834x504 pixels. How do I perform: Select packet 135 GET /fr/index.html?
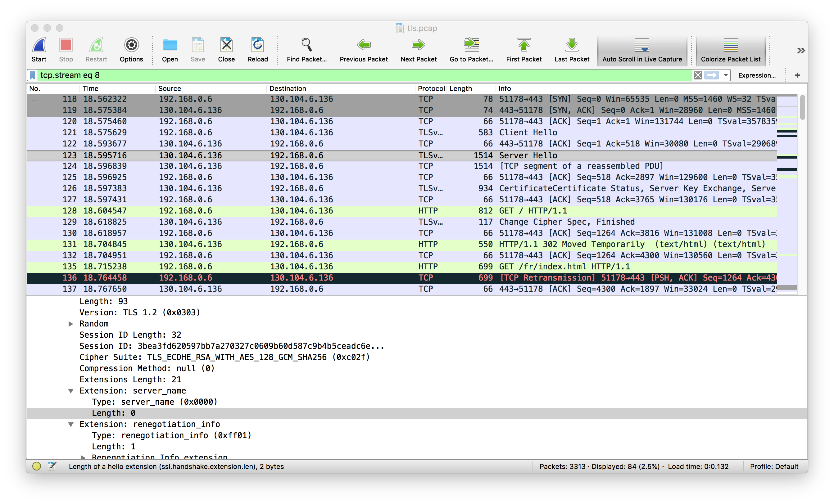pos(402,267)
